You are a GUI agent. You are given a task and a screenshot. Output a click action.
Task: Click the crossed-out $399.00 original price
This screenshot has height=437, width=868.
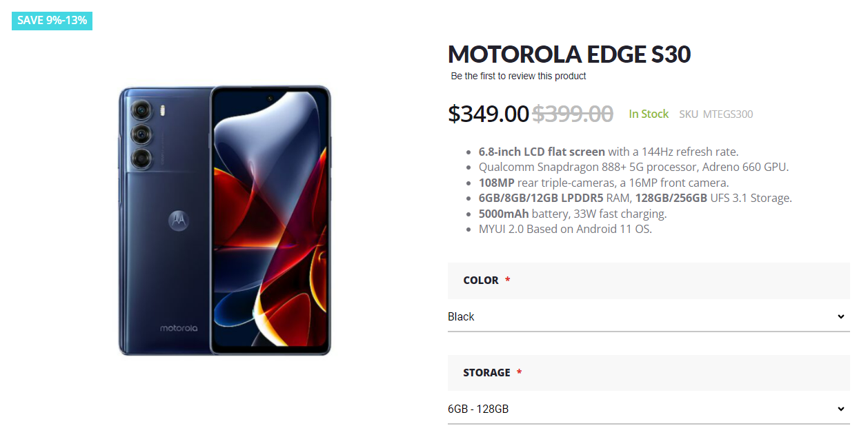tap(573, 114)
